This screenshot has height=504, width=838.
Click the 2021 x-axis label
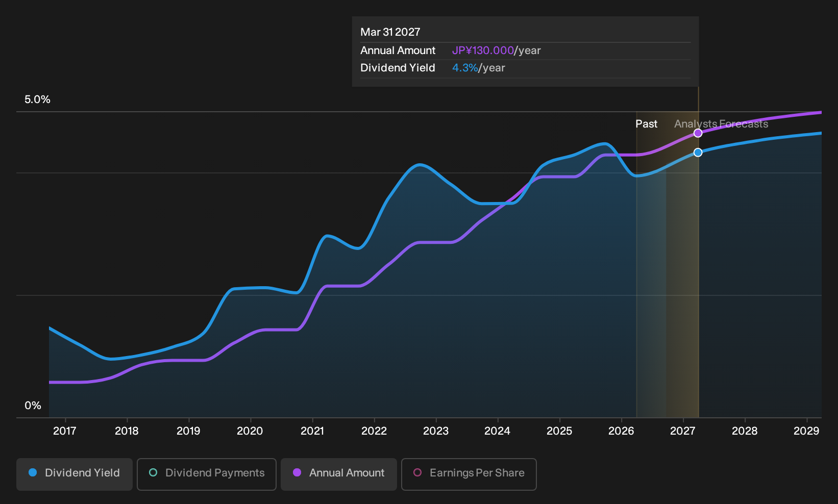pyautogui.click(x=312, y=431)
